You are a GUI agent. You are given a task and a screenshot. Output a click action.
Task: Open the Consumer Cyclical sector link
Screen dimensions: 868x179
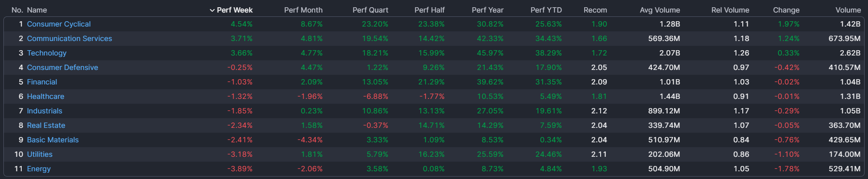59,24
